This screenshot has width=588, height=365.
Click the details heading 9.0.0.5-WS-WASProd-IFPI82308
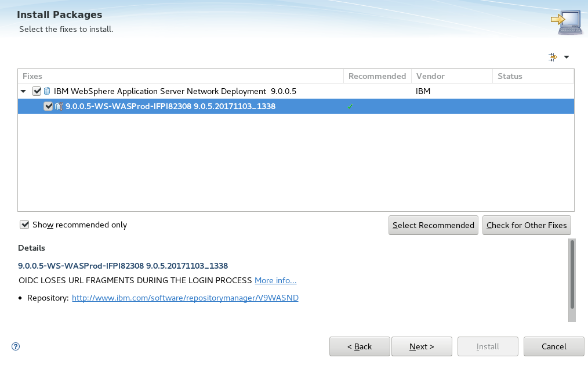(x=123, y=266)
